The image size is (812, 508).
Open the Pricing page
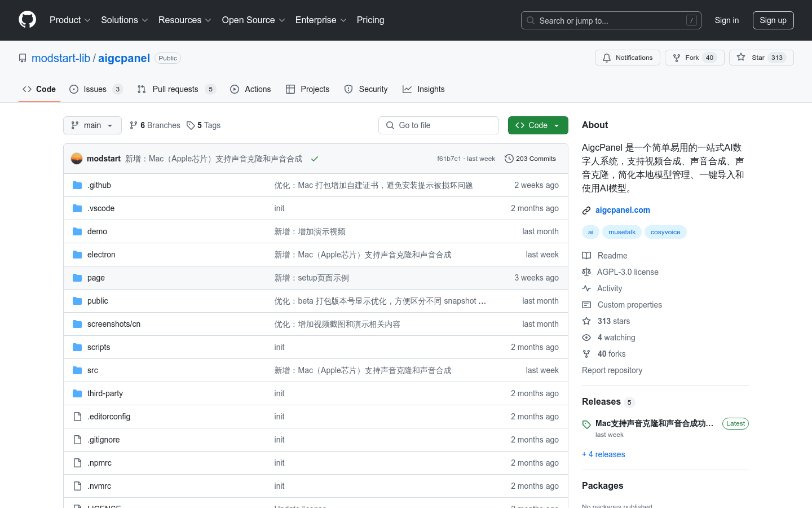tap(370, 20)
